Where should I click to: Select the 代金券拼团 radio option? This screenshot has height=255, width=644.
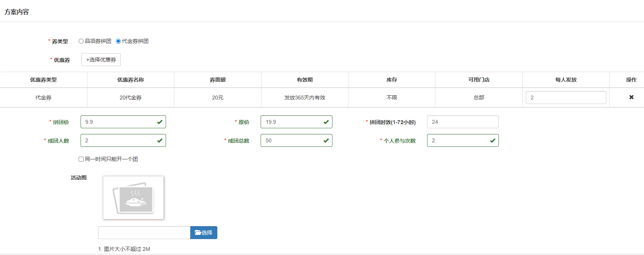[118, 41]
